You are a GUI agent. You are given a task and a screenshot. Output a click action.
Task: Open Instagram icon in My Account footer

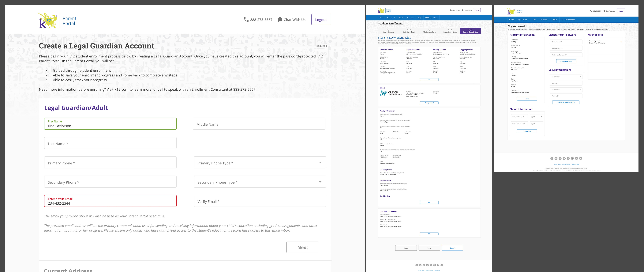[572, 158]
